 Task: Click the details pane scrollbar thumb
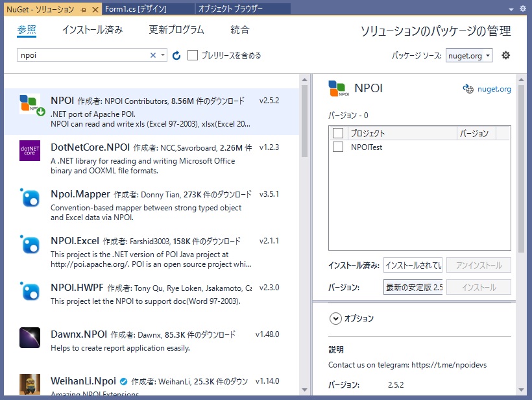(522, 168)
